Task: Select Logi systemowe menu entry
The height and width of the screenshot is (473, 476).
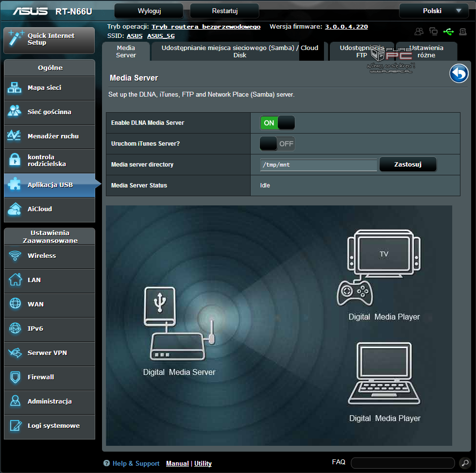Action: [50, 426]
